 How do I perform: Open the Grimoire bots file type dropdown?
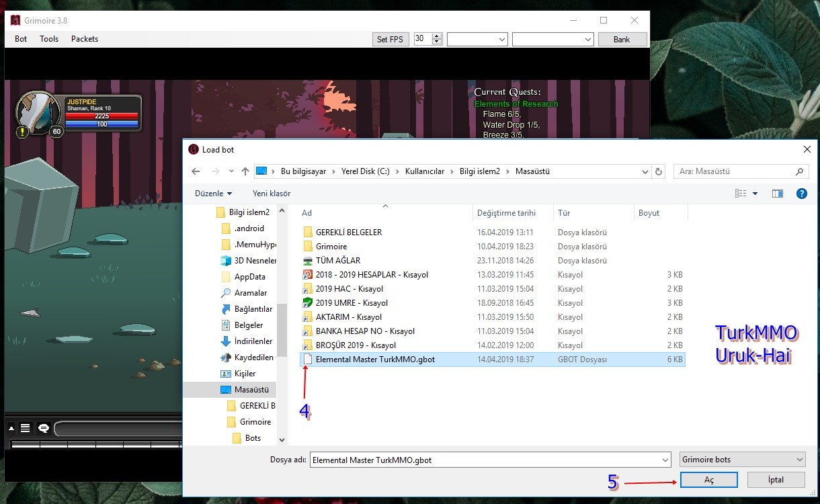743,460
